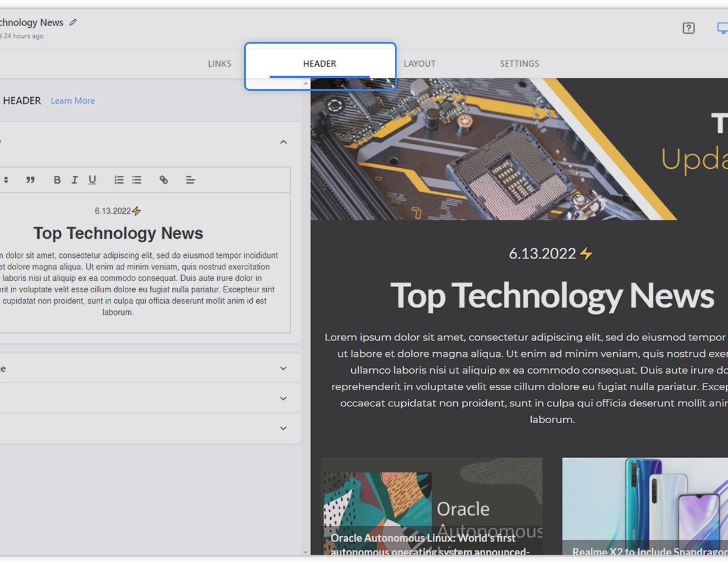
Task: Apply italic formatting to the header text
Action: (x=75, y=180)
